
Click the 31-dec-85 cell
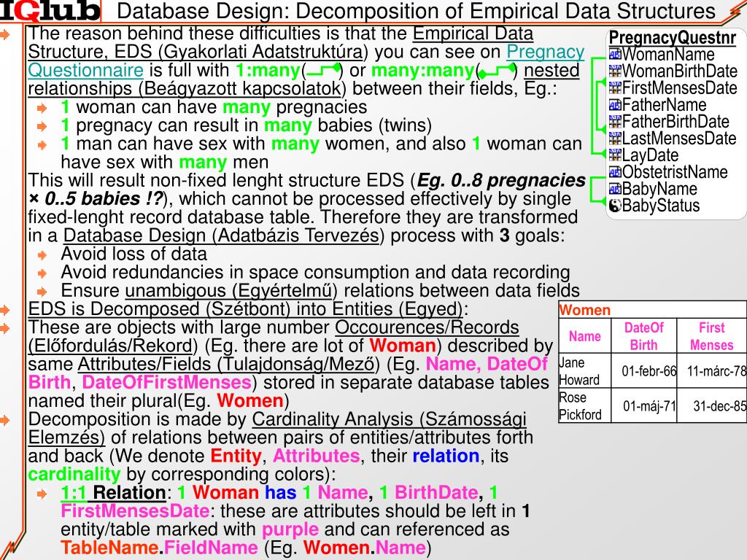point(712,405)
